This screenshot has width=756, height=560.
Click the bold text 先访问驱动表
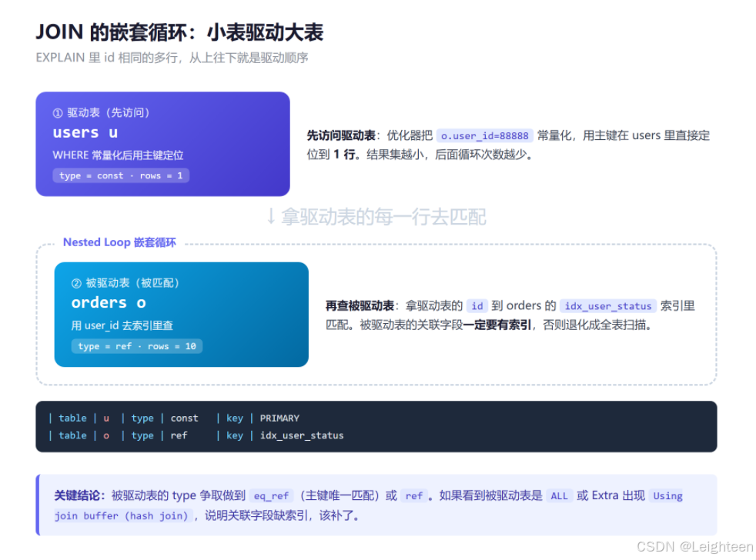(x=341, y=136)
